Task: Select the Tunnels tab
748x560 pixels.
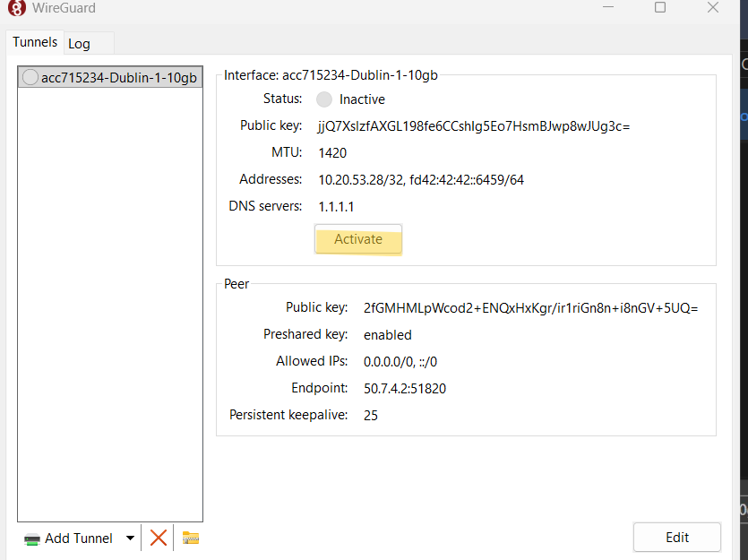Action: click(x=35, y=42)
